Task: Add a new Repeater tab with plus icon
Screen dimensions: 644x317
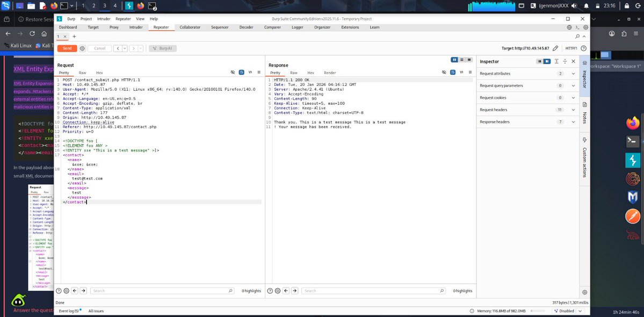Action: (x=74, y=37)
